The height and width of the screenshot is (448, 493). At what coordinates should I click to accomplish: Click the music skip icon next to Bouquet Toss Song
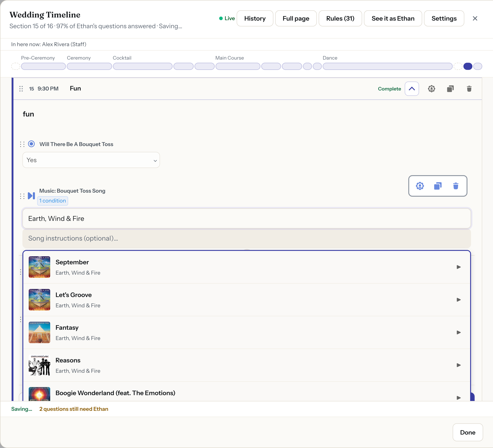pos(31,196)
